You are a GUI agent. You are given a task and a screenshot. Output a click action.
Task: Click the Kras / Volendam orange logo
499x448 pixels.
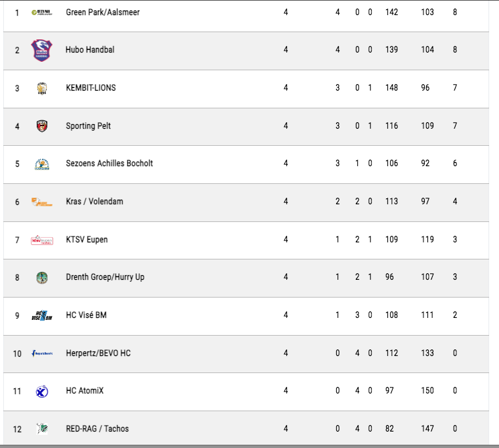pos(41,202)
